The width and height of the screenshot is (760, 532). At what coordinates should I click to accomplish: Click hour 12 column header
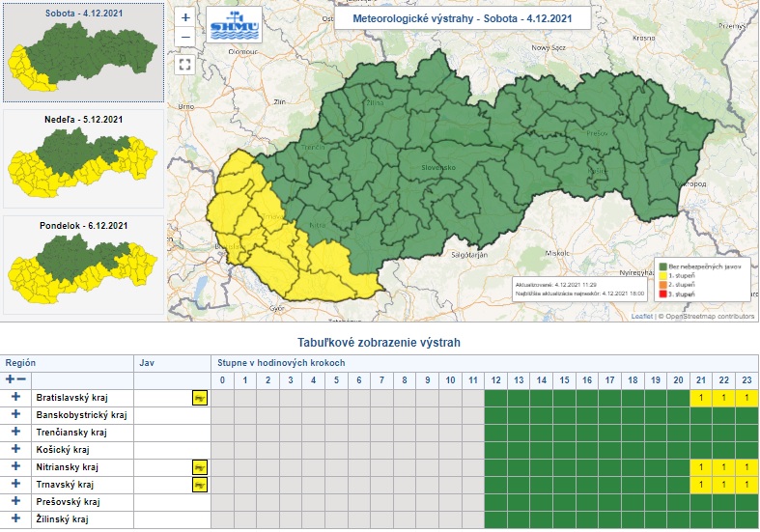[495, 380]
